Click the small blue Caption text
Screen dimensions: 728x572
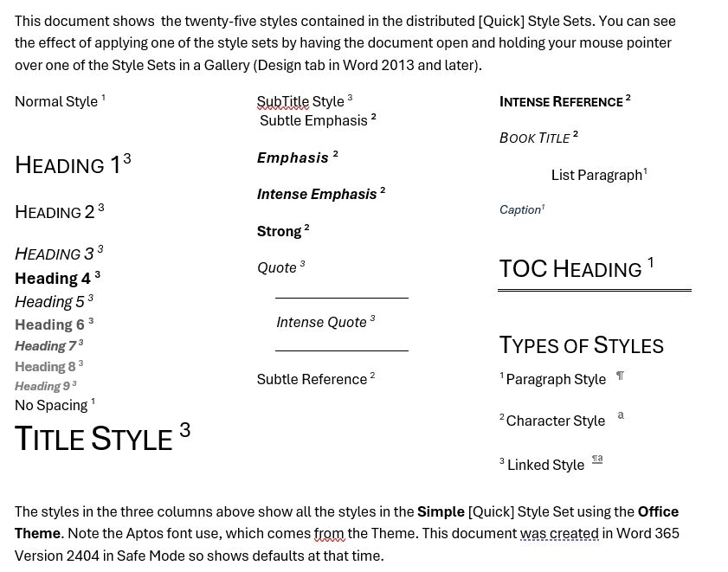point(519,210)
